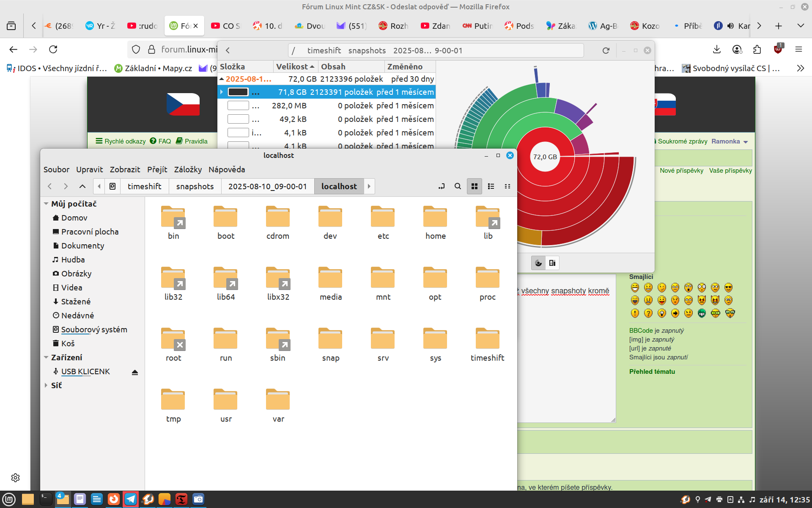Switch to list view in file manager
This screenshot has width=812, height=508.
pyautogui.click(x=491, y=186)
